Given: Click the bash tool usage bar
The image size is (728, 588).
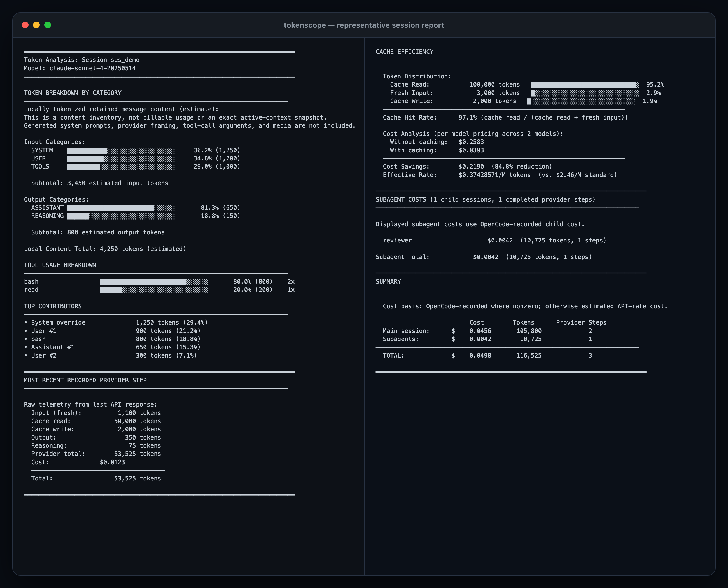Looking at the screenshot, I should [154, 281].
